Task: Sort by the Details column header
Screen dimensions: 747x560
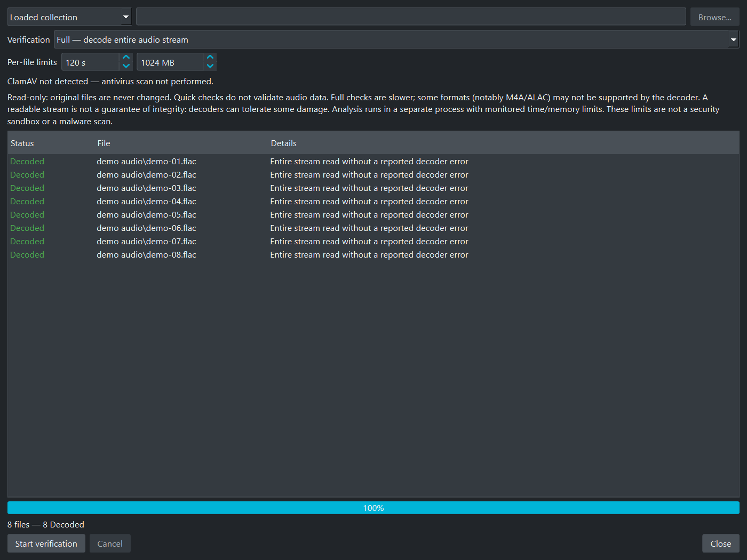Action: point(503,143)
